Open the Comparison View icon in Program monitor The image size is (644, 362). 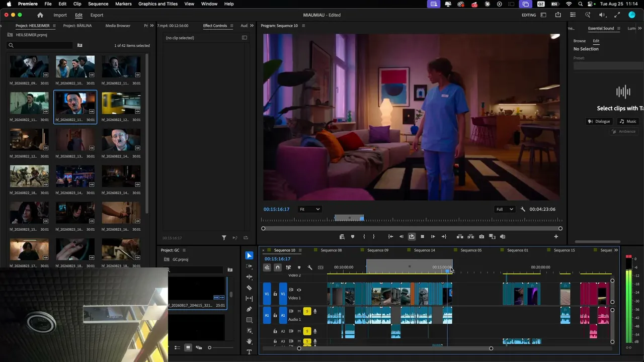point(492,237)
